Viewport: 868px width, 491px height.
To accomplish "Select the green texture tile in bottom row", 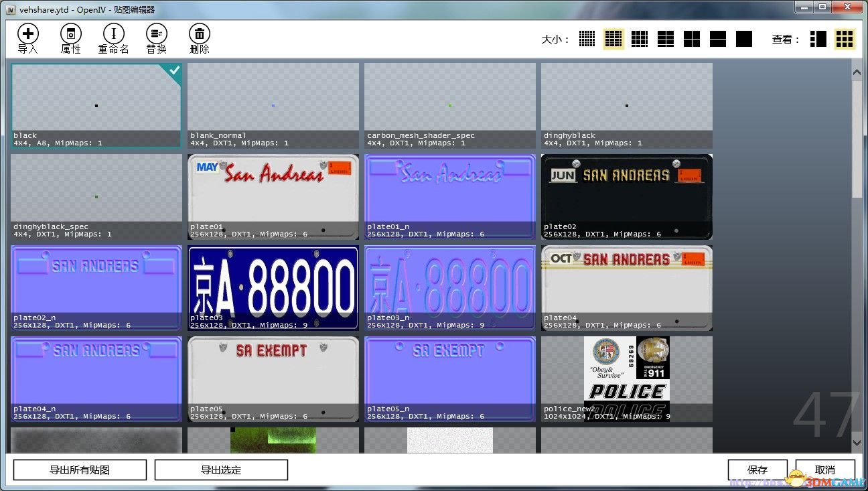I will (273, 440).
